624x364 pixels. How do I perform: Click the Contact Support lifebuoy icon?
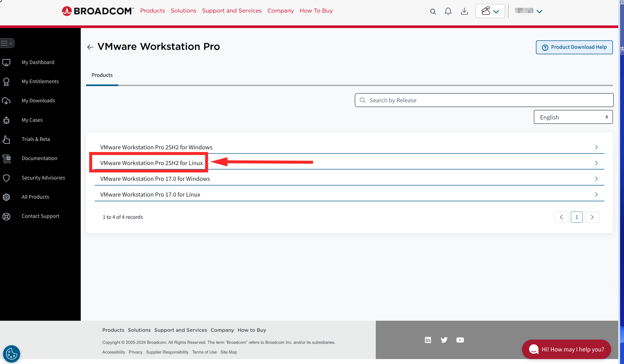pyautogui.click(x=6, y=216)
